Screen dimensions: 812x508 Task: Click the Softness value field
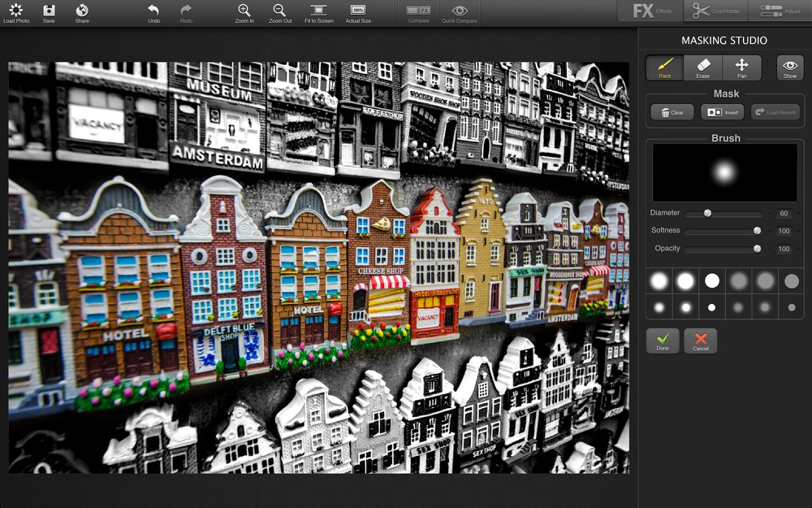pos(784,231)
